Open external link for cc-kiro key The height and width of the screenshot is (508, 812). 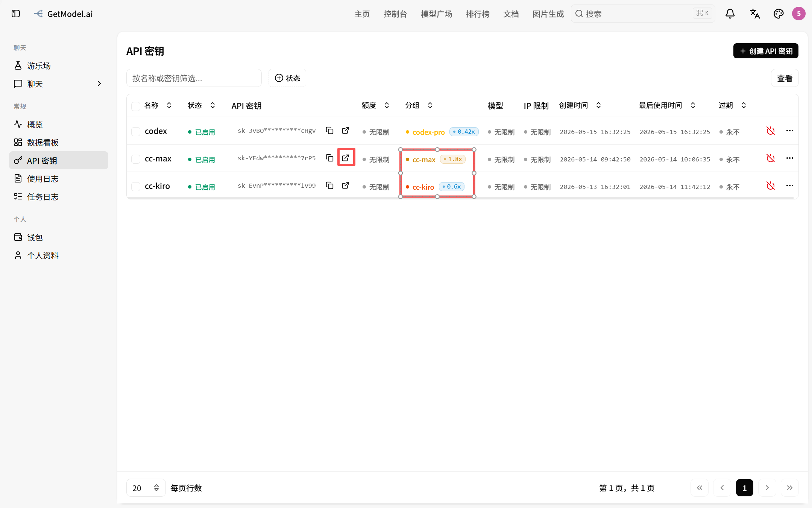346,186
